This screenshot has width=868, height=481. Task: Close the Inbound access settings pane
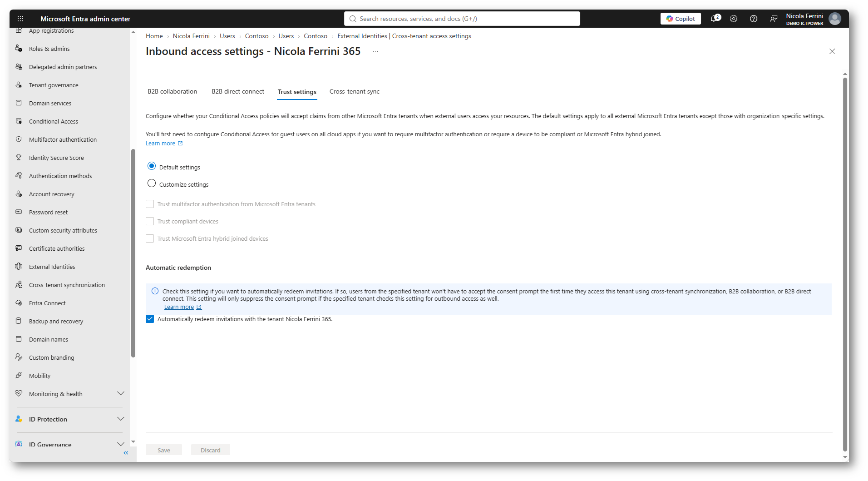pos(832,51)
